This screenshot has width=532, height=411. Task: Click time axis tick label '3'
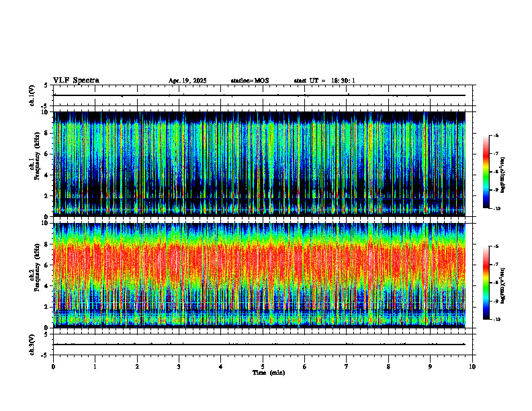(179, 367)
